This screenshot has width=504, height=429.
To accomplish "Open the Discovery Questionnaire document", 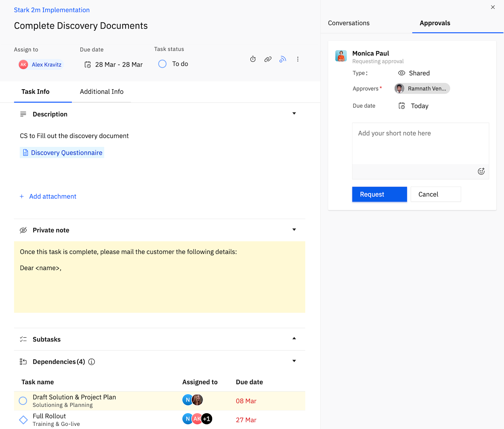I will coord(62,153).
